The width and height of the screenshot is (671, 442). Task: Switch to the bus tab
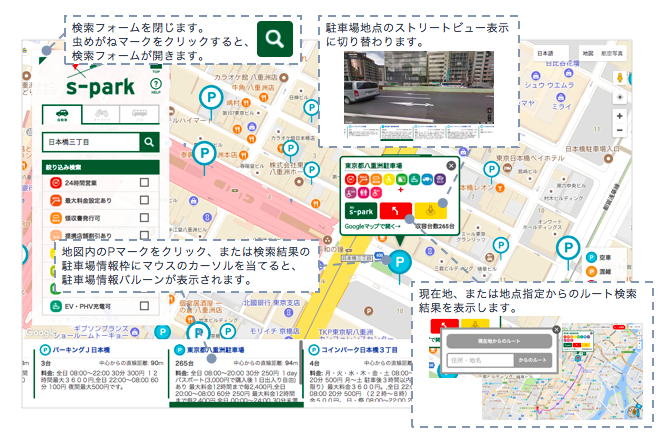pos(140,114)
